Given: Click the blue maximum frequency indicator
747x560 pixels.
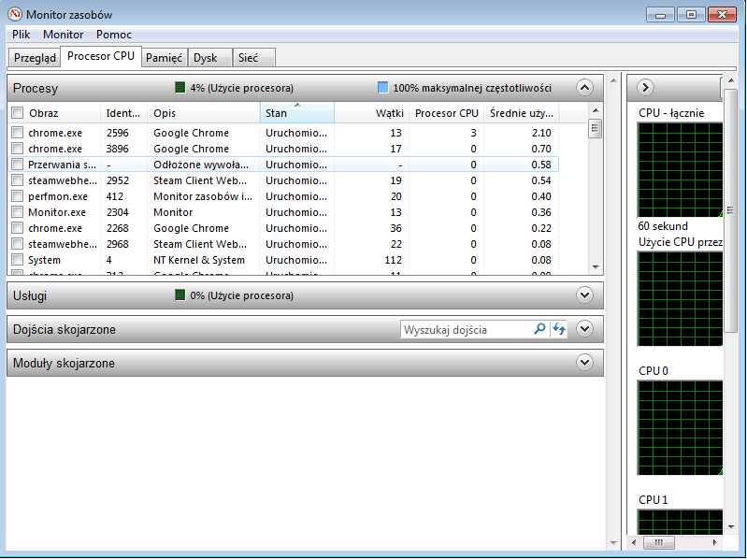Looking at the screenshot, I should (382, 88).
